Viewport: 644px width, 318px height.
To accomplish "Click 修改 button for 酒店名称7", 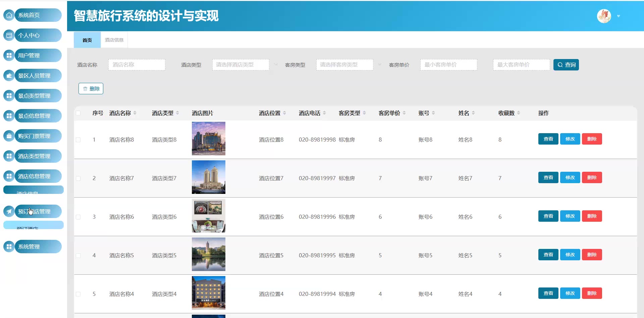I will click(570, 177).
